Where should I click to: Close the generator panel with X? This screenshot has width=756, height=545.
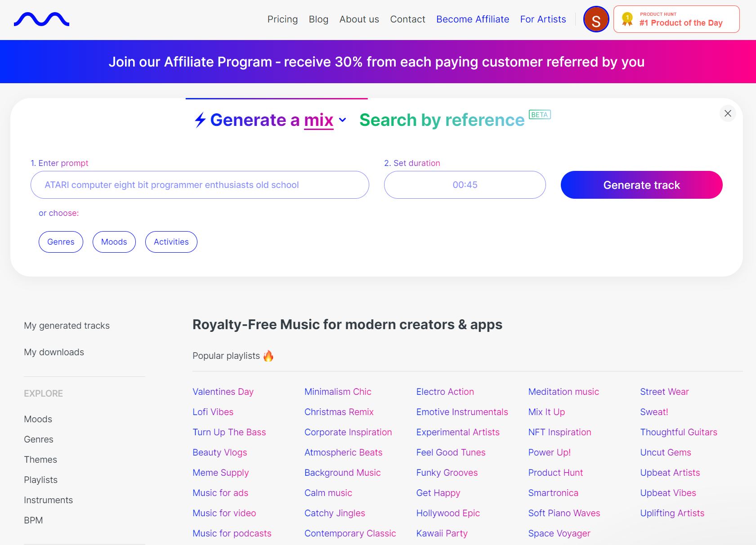[727, 113]
